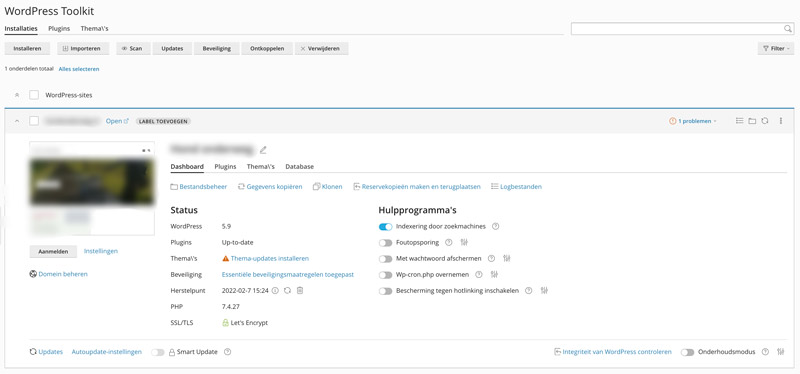Click the Let's Encrypt lock icon
The image size is (800, 374).
point(225,322)
